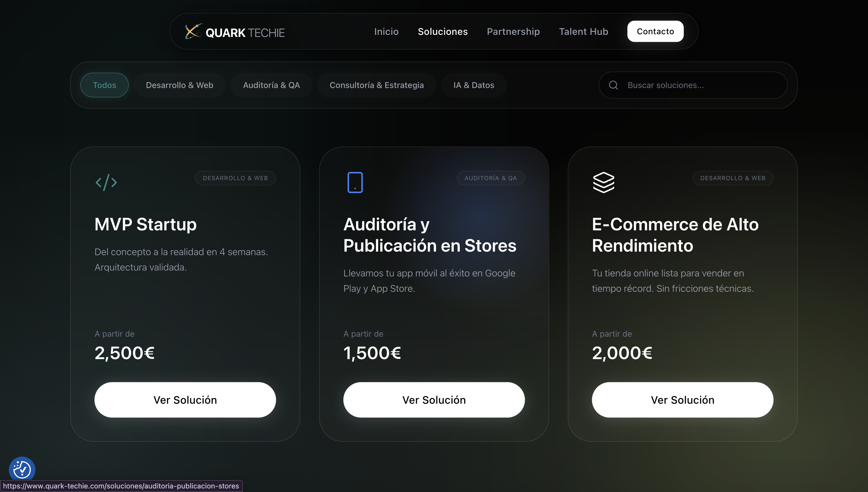
Task: Click the 2,000€ price
Action: pyautogui.click(x=622, y=353)
